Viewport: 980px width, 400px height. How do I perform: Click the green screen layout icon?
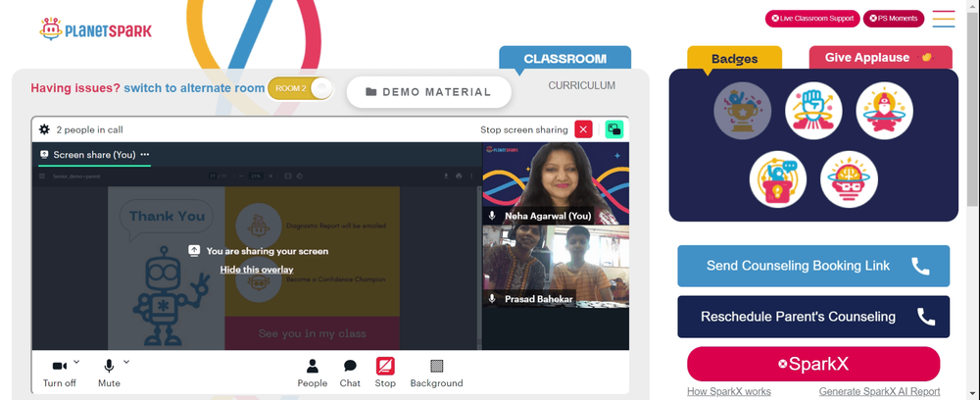pyautogui.click(x=614, y=129)
